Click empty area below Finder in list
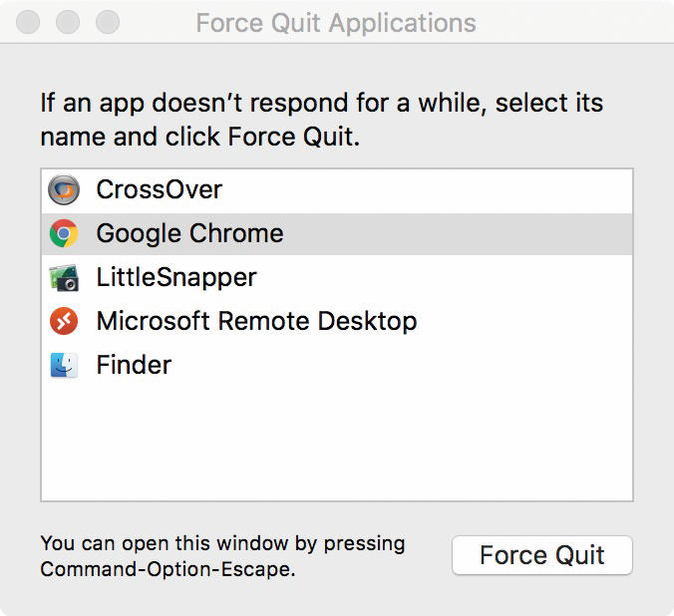Viewport: 674px width, 616px height. pos(337,443)
